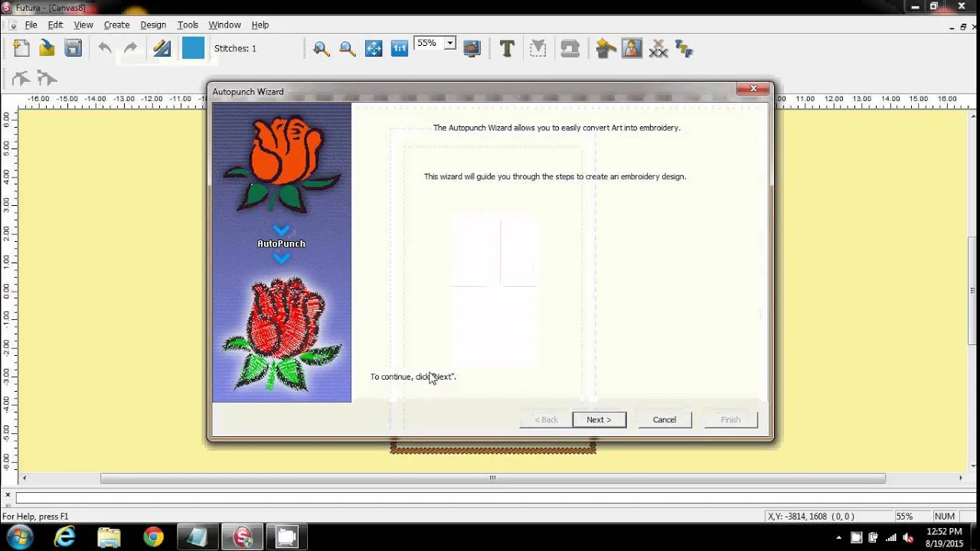Open the Windows Start menu
The width and height of the screenshot is (980, 551).
pyautogui.click(x=19, y=537)
